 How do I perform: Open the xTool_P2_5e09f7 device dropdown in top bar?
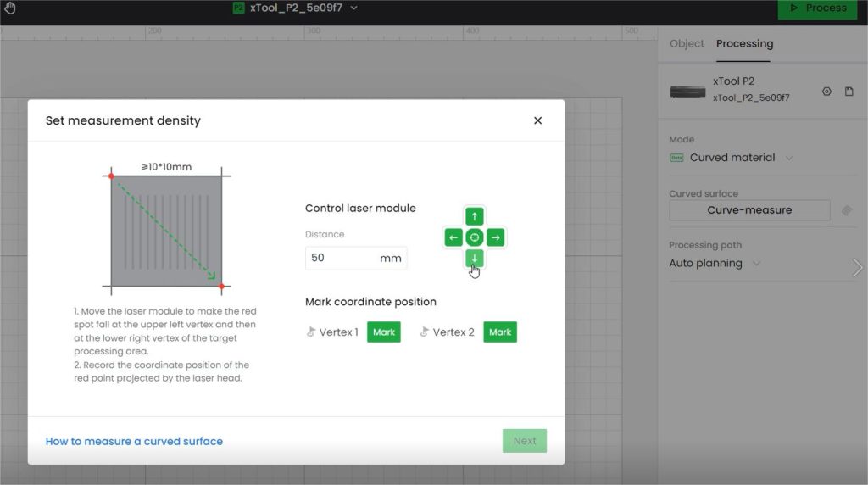[296, 8]
